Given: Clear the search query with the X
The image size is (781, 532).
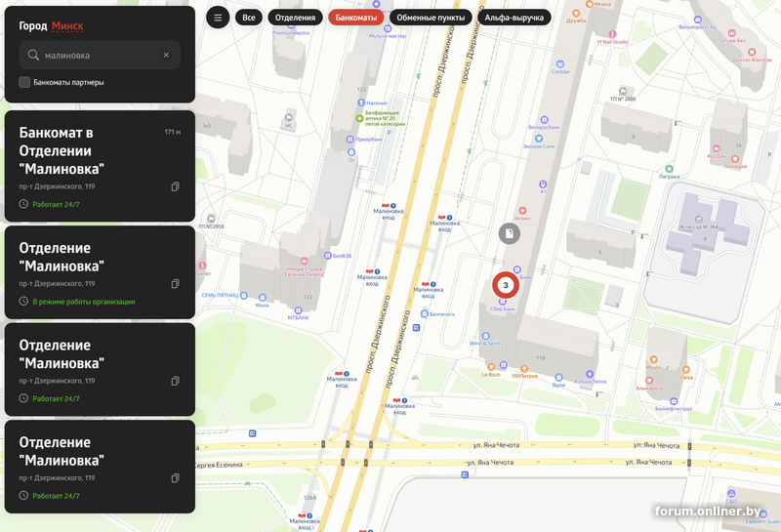Looking at the screenshot, I should (x=166, y=55).
